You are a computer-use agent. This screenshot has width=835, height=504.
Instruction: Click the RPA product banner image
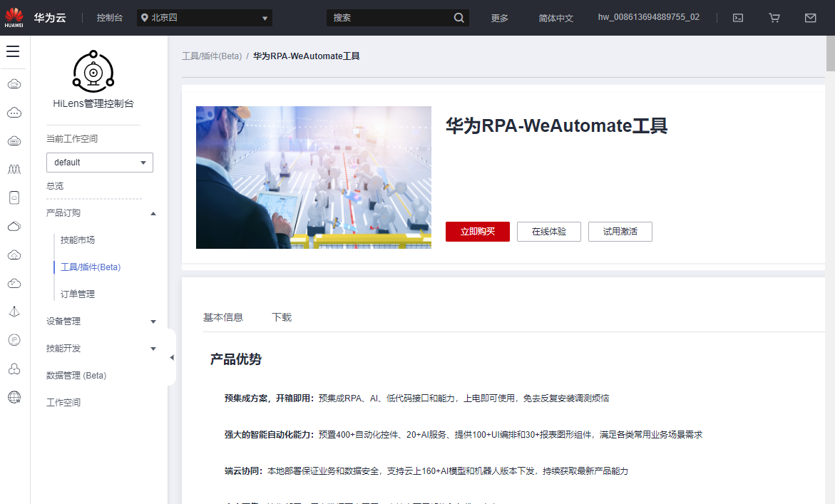[x=314, y=178]
